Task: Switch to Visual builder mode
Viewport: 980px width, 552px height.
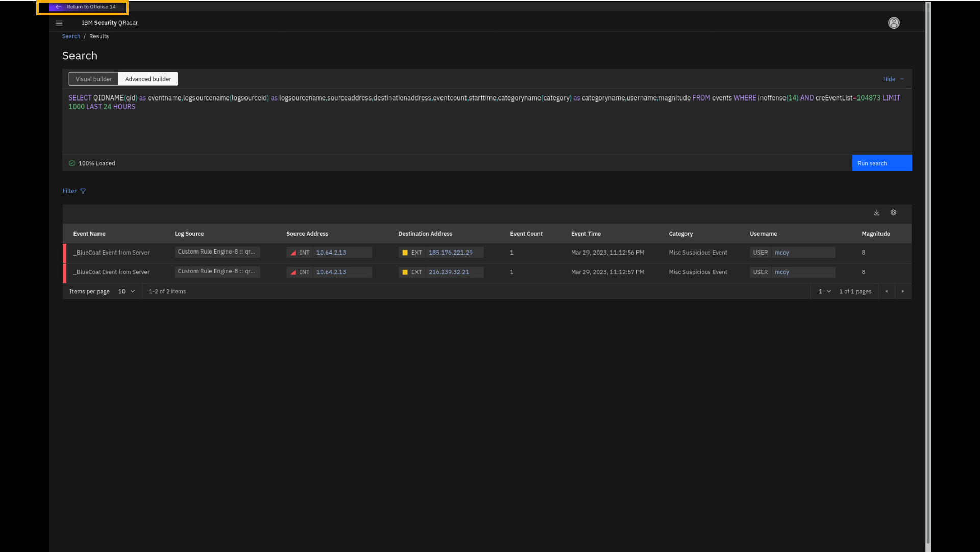Action: (x=93, y=79)
